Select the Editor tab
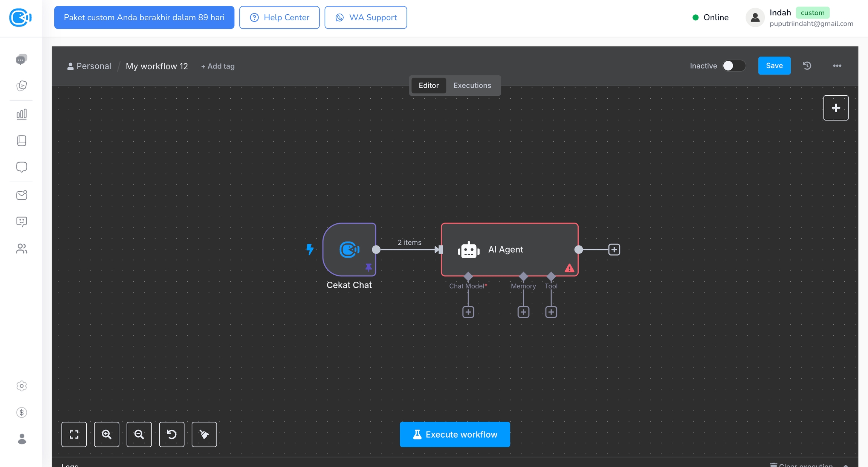Viewport: 868px width, 467px height. (429, 85)
